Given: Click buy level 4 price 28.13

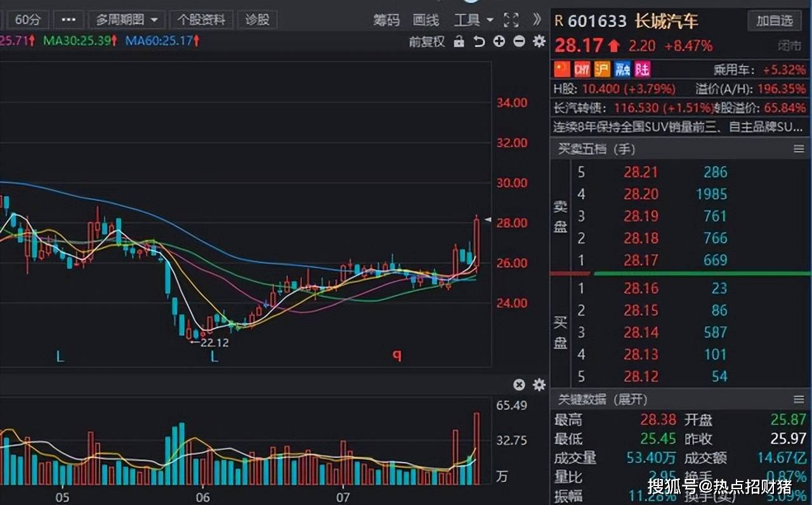Looking at the screenshot, I should tap(641, 355).
